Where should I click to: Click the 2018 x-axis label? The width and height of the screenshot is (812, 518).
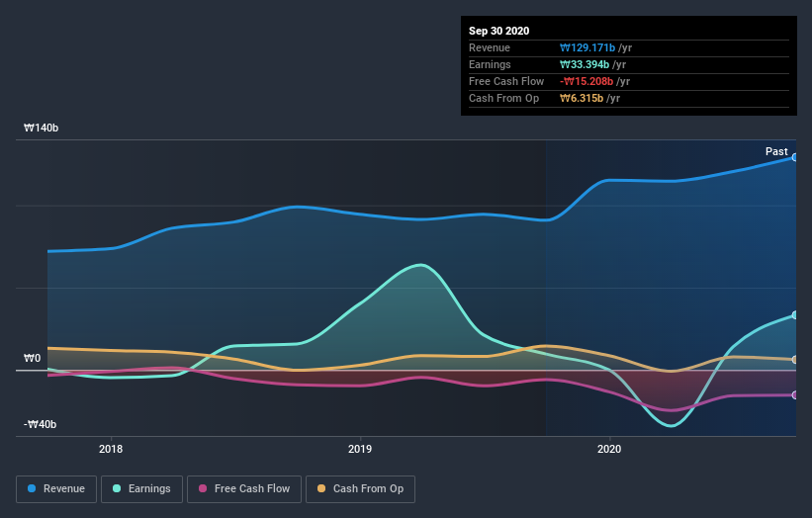click(111, 449)
